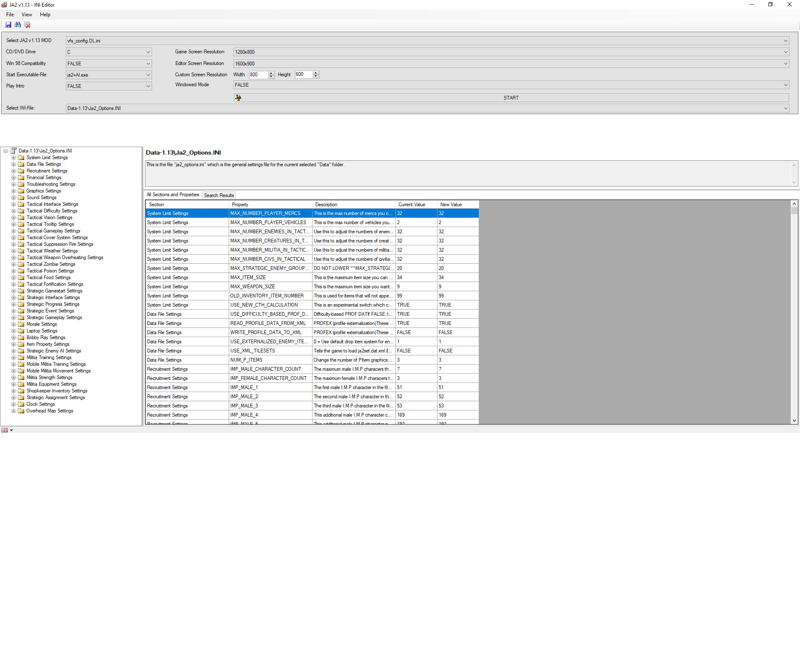Viewport: 800px width, 672px height.
Task: Click New Value cell for USE_NEW_CTH_CALCULATION
Action: (458, 305)
